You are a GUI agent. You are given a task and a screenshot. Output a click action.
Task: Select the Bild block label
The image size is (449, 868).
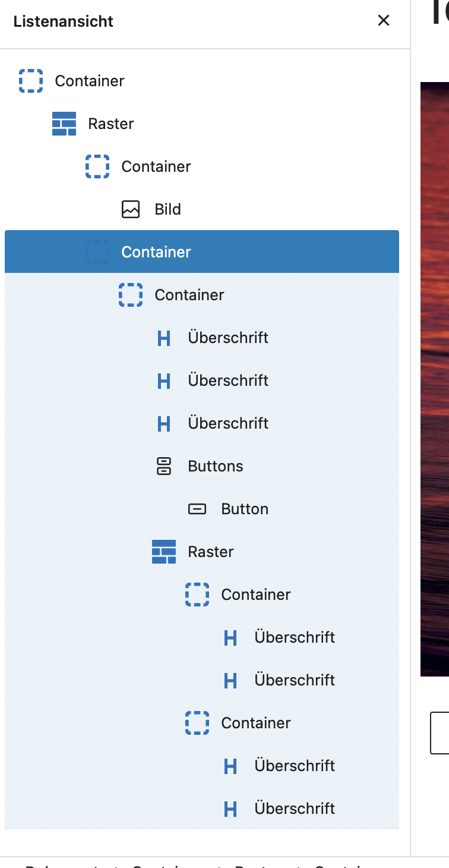click(x=167, y=209)
